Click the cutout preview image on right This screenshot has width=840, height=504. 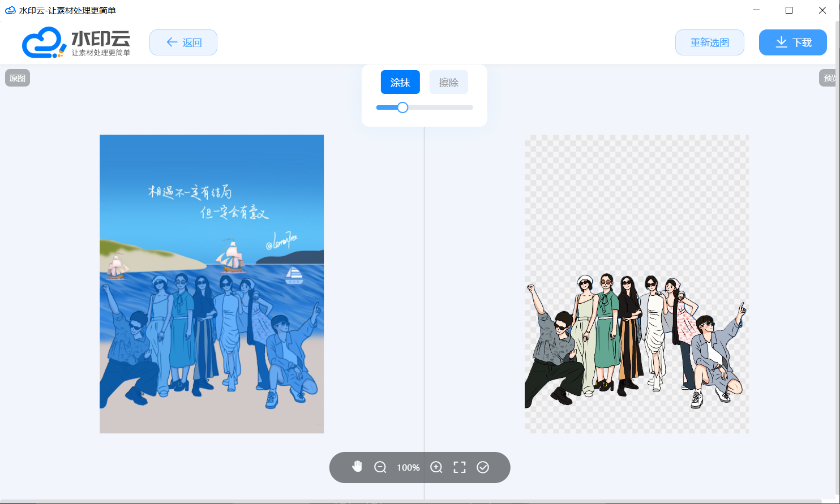click(637, 284)
